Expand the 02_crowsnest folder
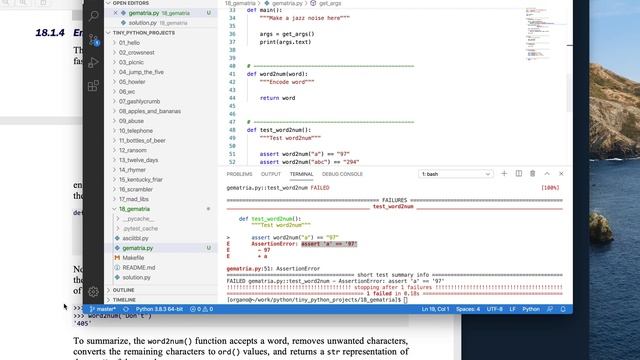This screenshot has height=360, width=640. tap(161, 52)
